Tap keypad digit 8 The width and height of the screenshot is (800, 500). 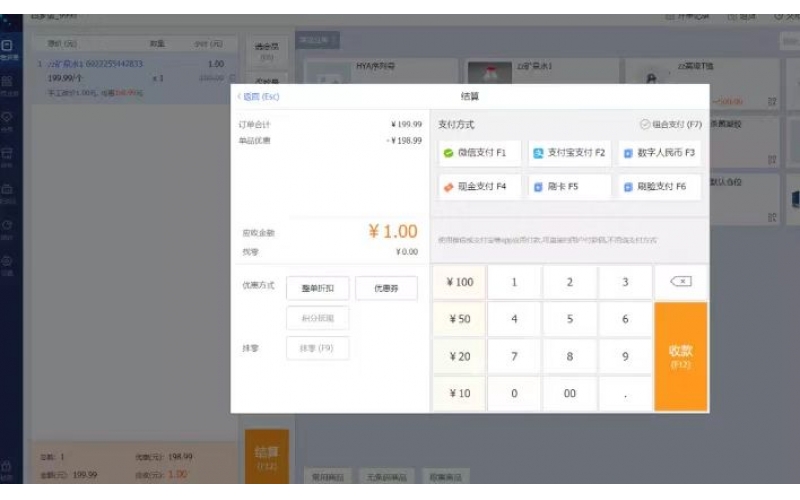point(570,357)
